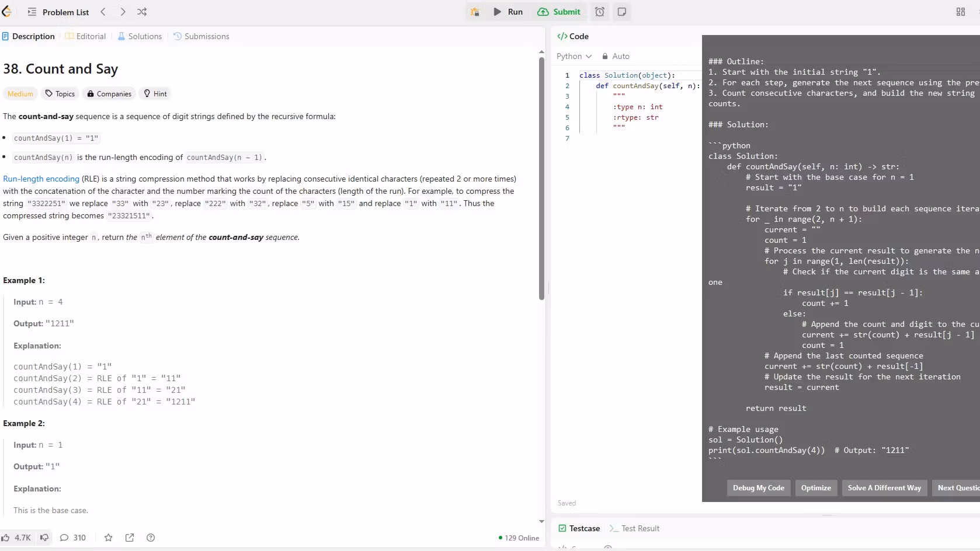Open the layout grid icon
The width and height of the screenshot is (980, 551).
click(961, 12)
